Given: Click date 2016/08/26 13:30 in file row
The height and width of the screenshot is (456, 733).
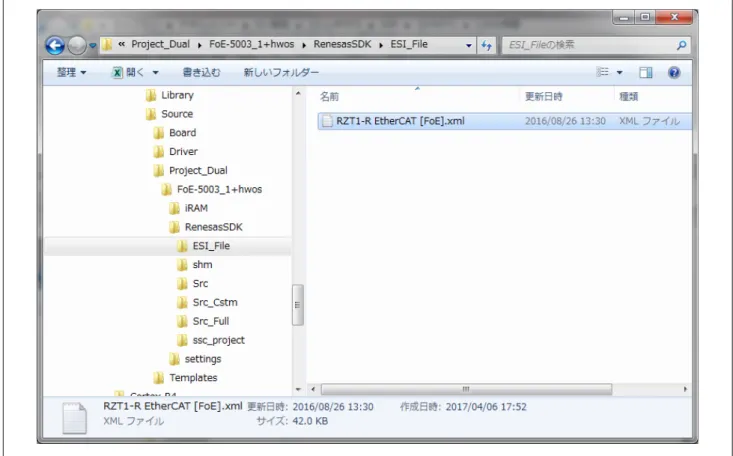Looking at the screenshot, I should pyautogui.click(x=565, y=121).
